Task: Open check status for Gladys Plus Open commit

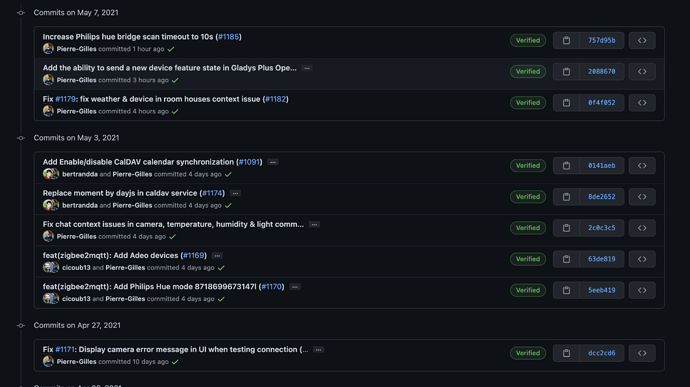Action: click(175, 81)
